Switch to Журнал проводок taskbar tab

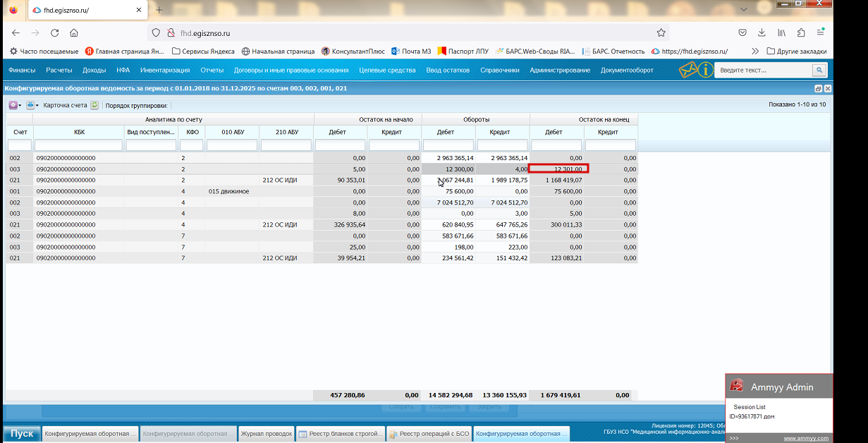pos(266,434)
